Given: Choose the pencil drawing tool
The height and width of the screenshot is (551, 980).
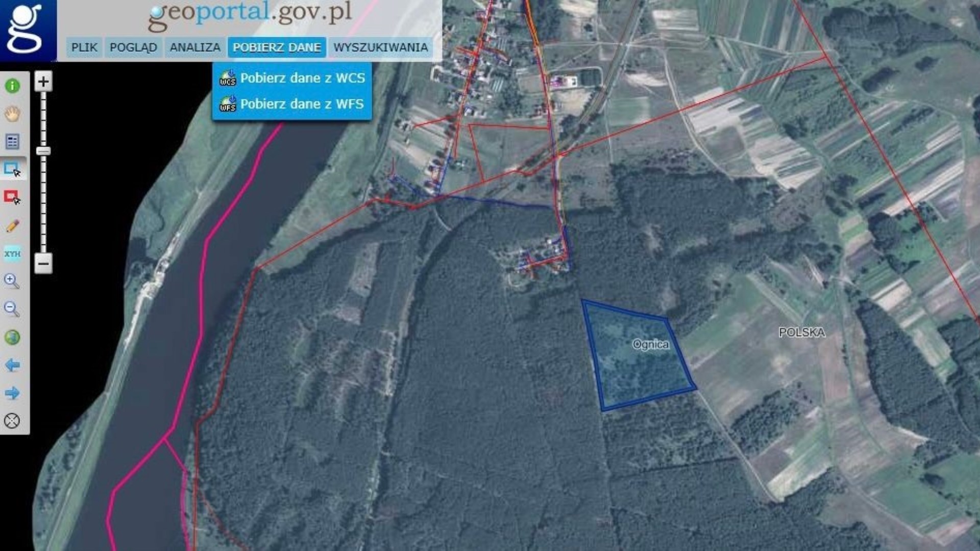Looking at the screenshot, I should point(13,226).
